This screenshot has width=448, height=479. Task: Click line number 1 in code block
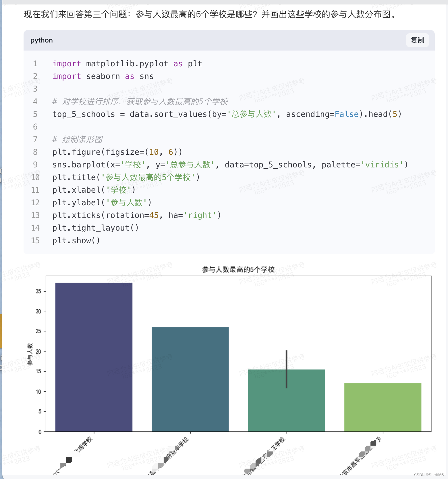tap(35, 63)
